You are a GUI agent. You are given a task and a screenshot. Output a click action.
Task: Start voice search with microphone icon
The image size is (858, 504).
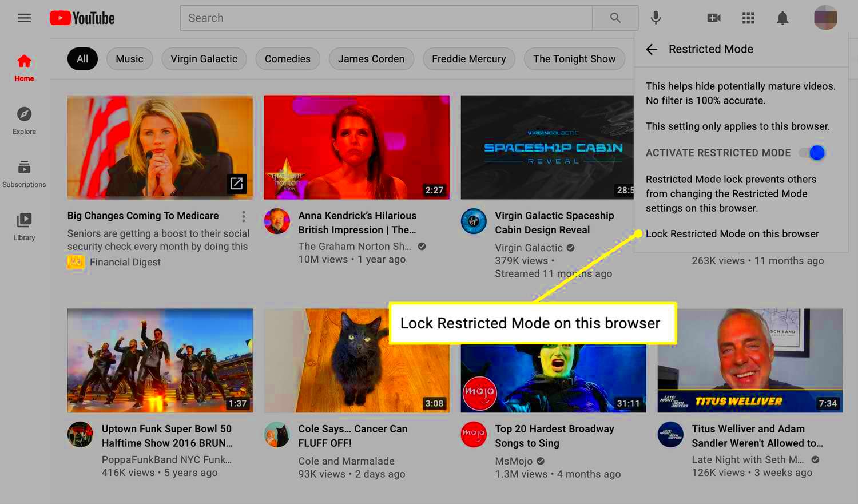(656, 18)
